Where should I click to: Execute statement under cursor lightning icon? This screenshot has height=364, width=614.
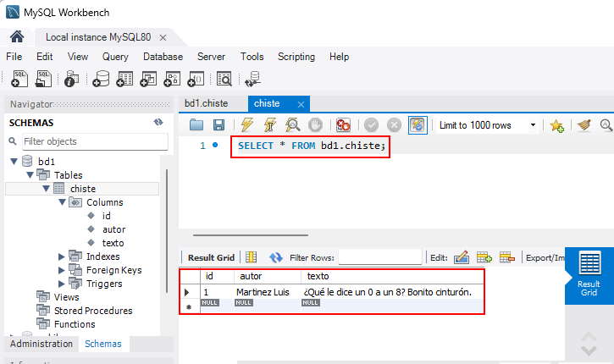tap(270, 124)
